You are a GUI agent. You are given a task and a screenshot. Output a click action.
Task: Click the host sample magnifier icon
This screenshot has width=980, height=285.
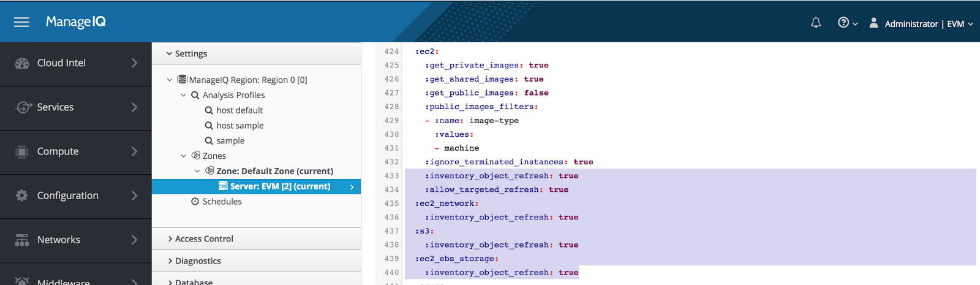[209, 126]
